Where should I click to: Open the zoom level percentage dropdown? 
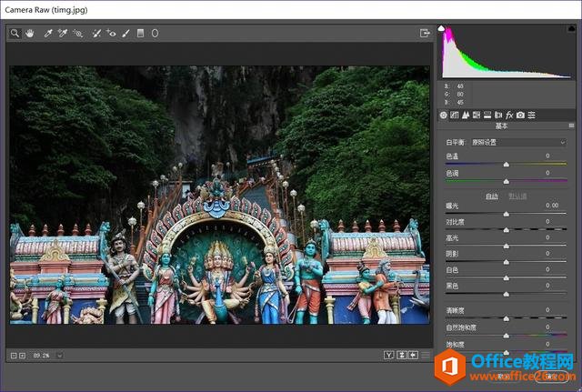pos(59,355)
